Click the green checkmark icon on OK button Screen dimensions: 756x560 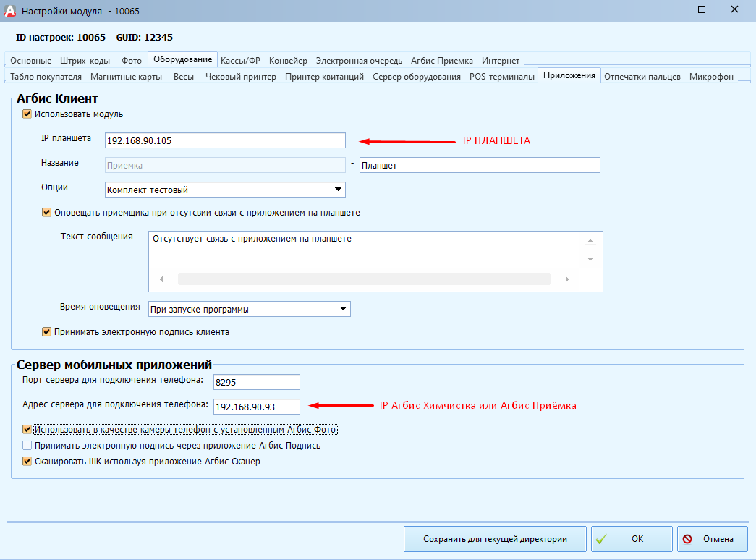(x=601, y=539)
